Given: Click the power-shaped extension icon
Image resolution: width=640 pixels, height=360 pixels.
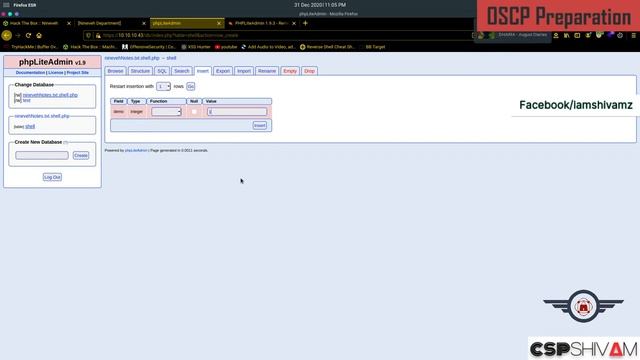Looking at the screenshot, I should tap(620, 36).
